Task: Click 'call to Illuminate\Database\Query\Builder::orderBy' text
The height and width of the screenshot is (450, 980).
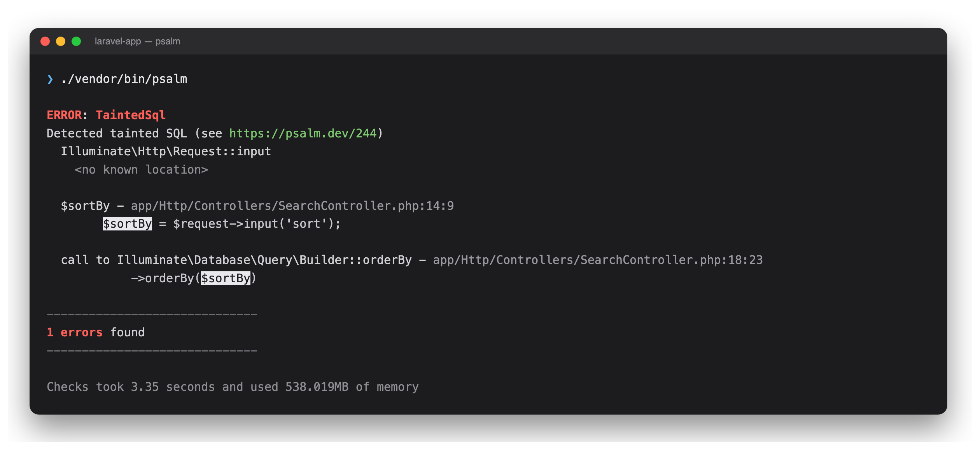Action: point(236,260)
